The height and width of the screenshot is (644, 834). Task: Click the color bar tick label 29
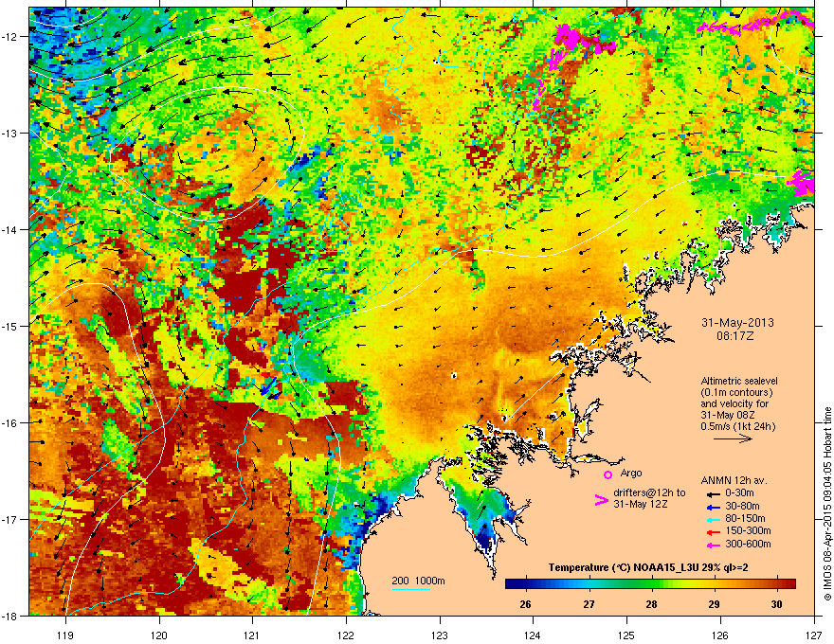(x=714, y=604)
